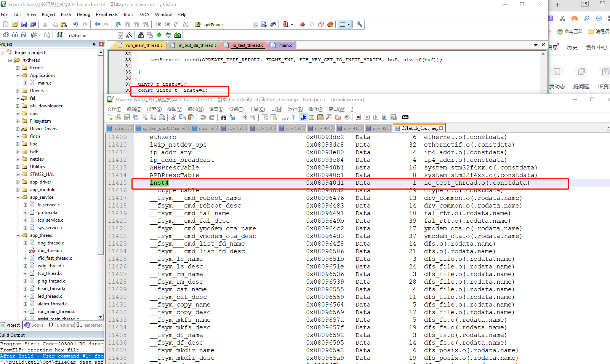The width and height of the screenshot is (610, 364).
Task: Start debug session with the magnifier 'd' icon
Action: click(286, 24)
